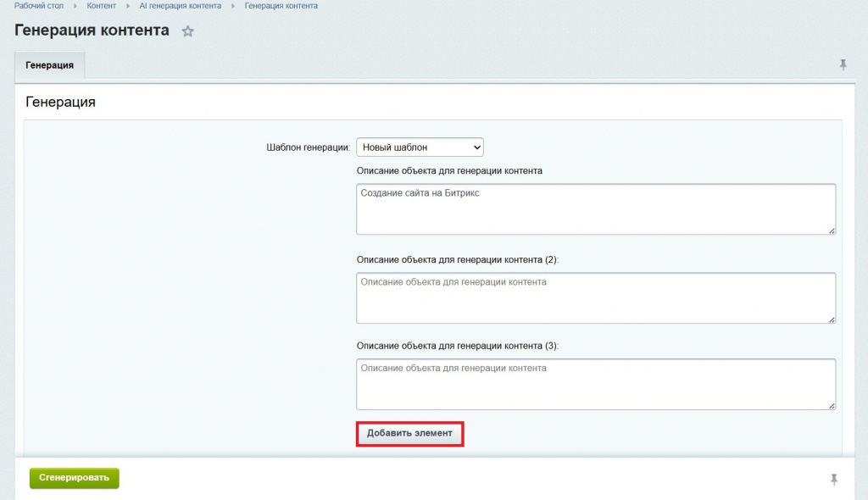The height and width of the screenshot is (500, 868).
Task: Open the Шаблон генерации dropdown
Action: (x=420, y=147)
